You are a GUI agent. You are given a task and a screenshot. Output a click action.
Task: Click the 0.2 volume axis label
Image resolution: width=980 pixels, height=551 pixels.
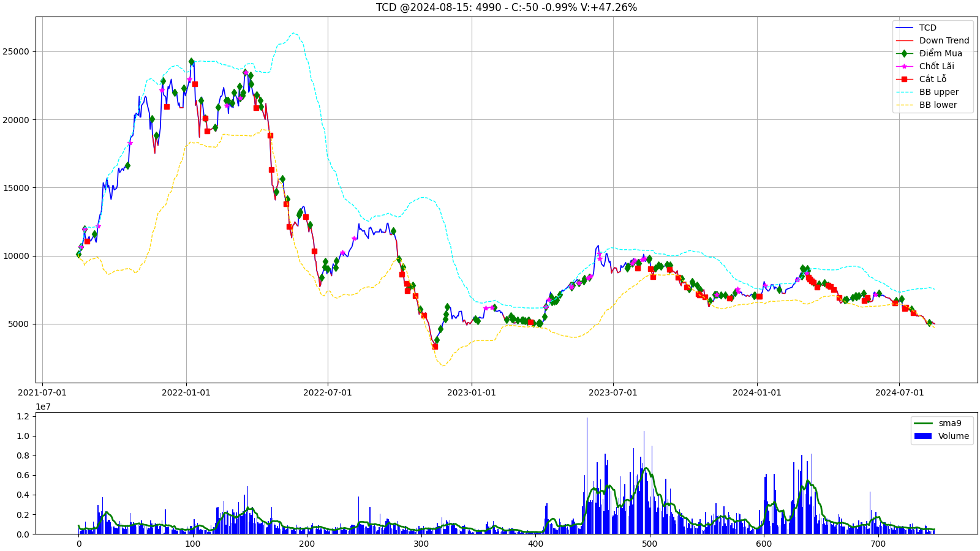point(23,515)
